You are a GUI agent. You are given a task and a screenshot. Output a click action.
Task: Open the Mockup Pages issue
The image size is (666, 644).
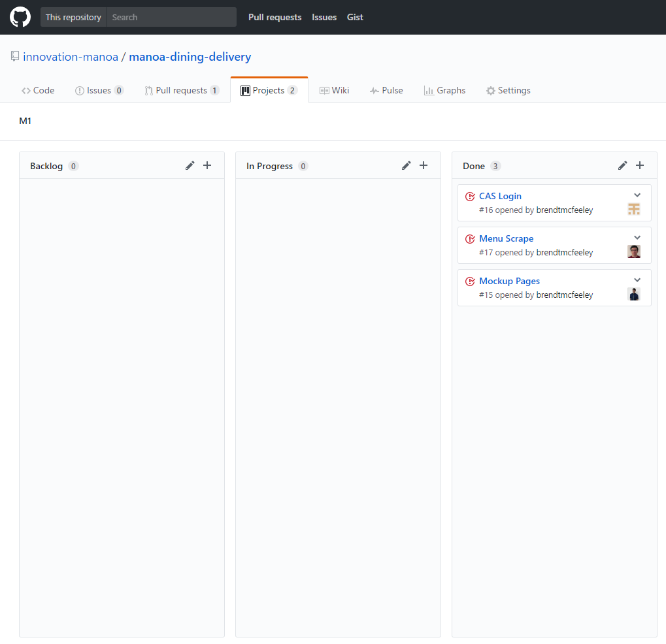[509, 281]
